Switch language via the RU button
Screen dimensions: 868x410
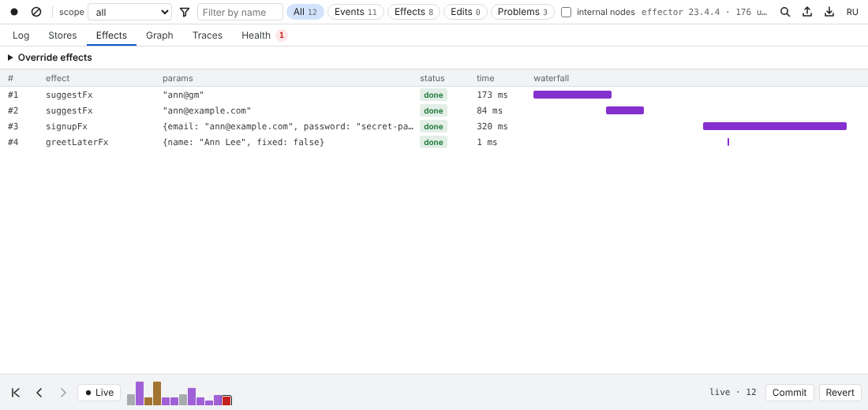tap(852, 12)
